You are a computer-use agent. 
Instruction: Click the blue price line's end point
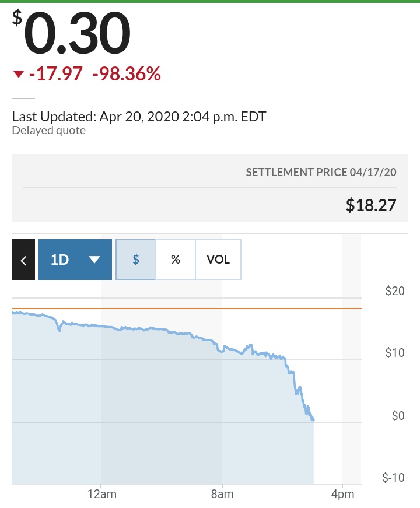313,419
